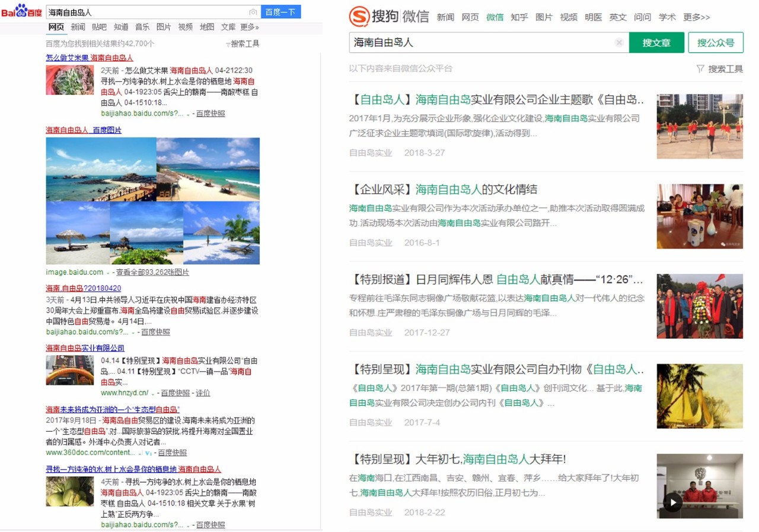Expand arrow beside www.360doc.com URL

[x=139, y=453]
